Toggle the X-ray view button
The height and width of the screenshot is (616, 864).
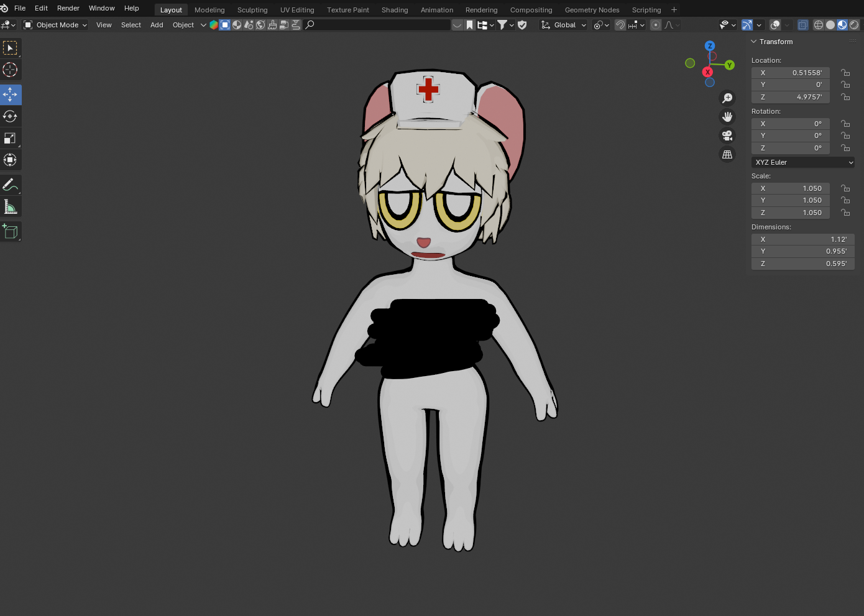pos(802,25)
